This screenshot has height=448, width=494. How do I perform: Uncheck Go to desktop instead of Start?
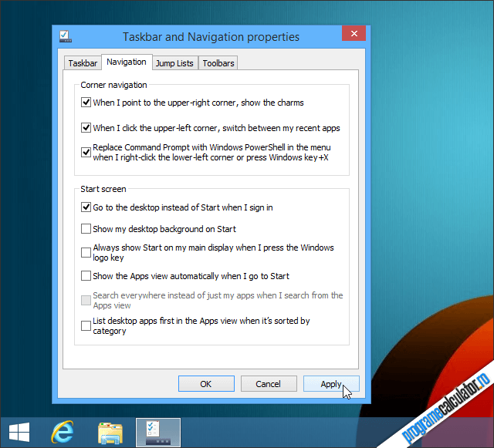click(86, 207)
